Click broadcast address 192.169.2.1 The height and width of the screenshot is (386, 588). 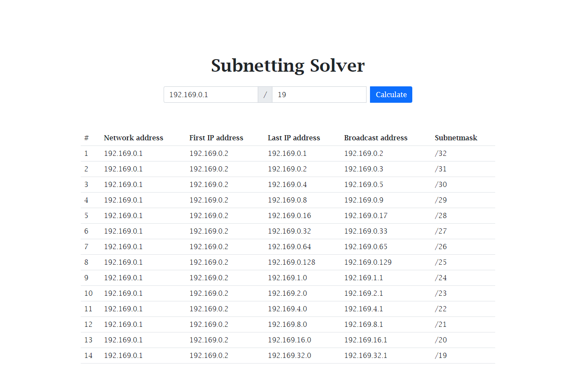(x=364, y=293)
